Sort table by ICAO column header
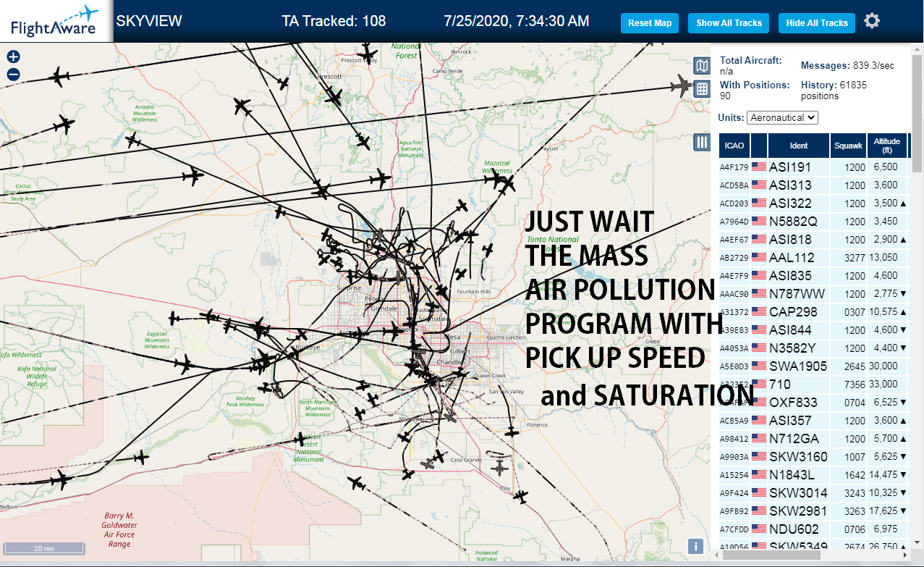The width and height of the screenshot is (924, 567). 734,146
